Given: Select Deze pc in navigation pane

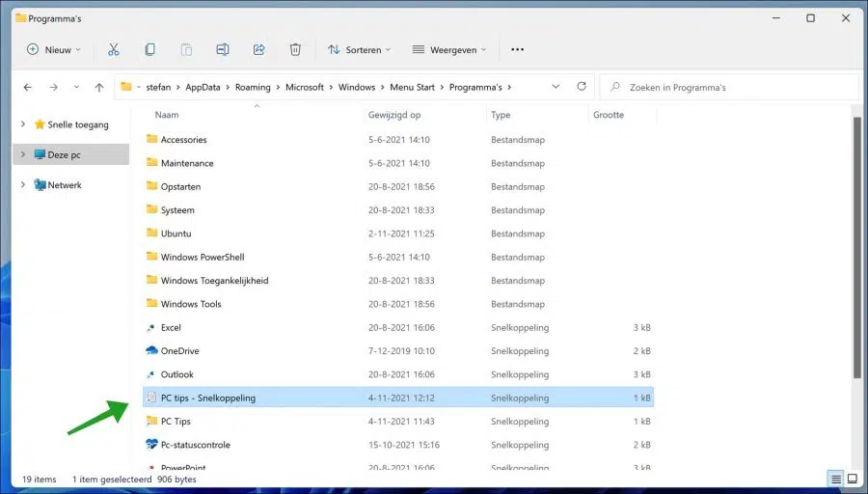Looking at the screenshot, I should point(64,154).
